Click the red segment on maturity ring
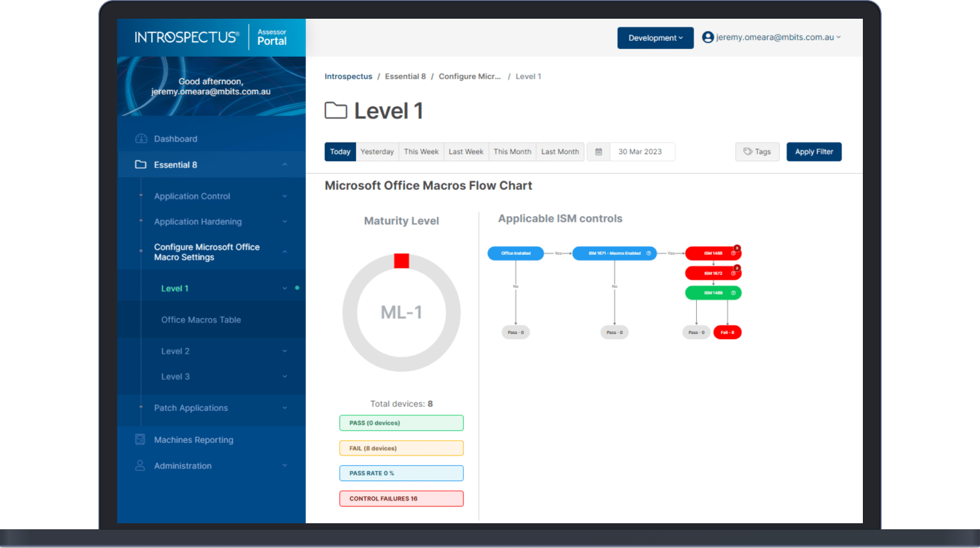 tap(402, 261)
